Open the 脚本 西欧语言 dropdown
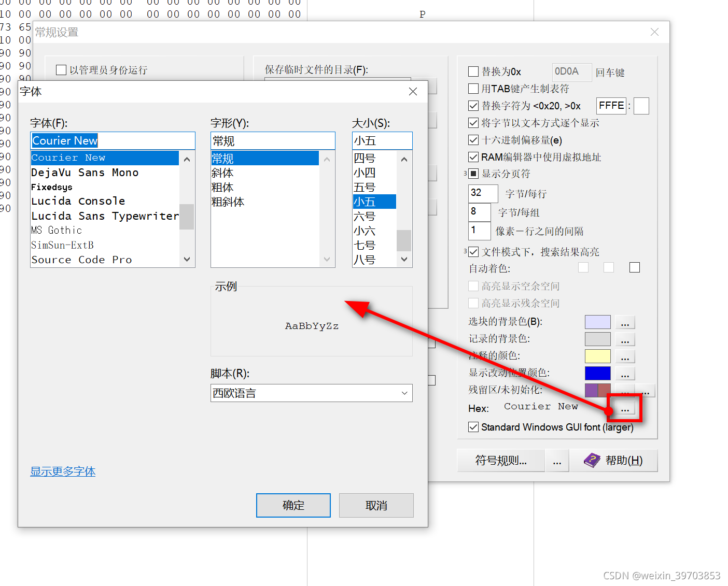This screenshot has height=586, width=728. click(312, 393)
